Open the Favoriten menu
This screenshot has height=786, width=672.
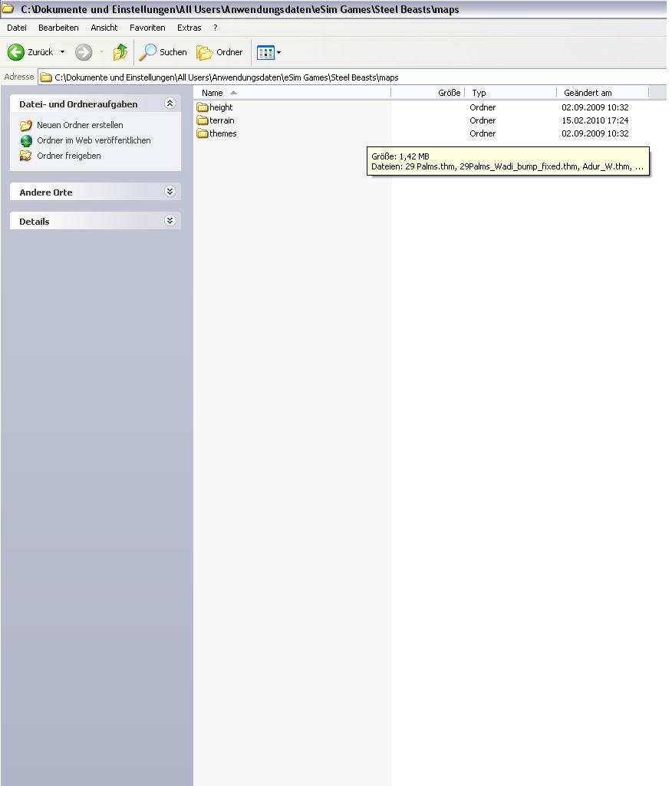[147, 28]
